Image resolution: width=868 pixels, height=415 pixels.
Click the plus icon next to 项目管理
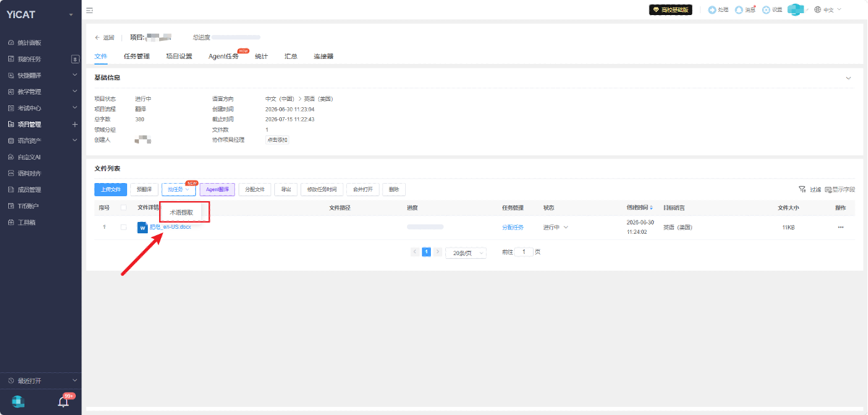click(x=75, y=124)
